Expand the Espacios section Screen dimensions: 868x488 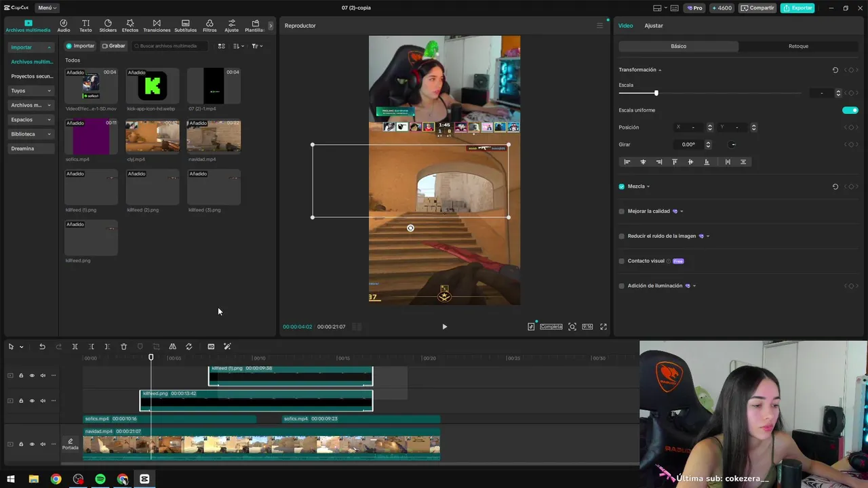point(31,119)
